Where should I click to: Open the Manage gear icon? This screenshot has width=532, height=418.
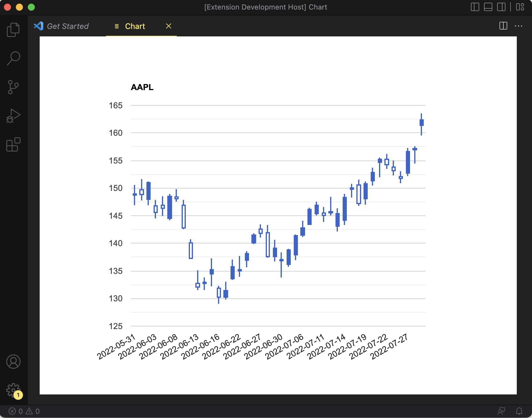(13, 390)
